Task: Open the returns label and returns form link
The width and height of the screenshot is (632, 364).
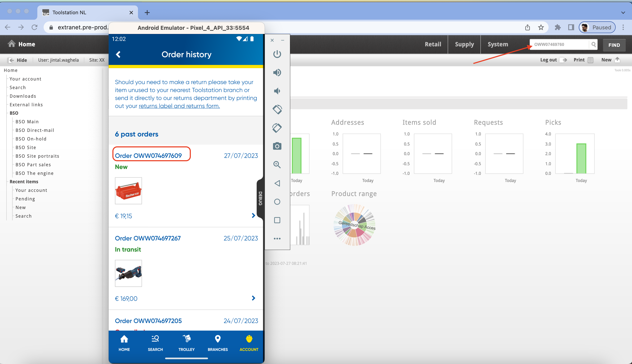Action: 179,106
